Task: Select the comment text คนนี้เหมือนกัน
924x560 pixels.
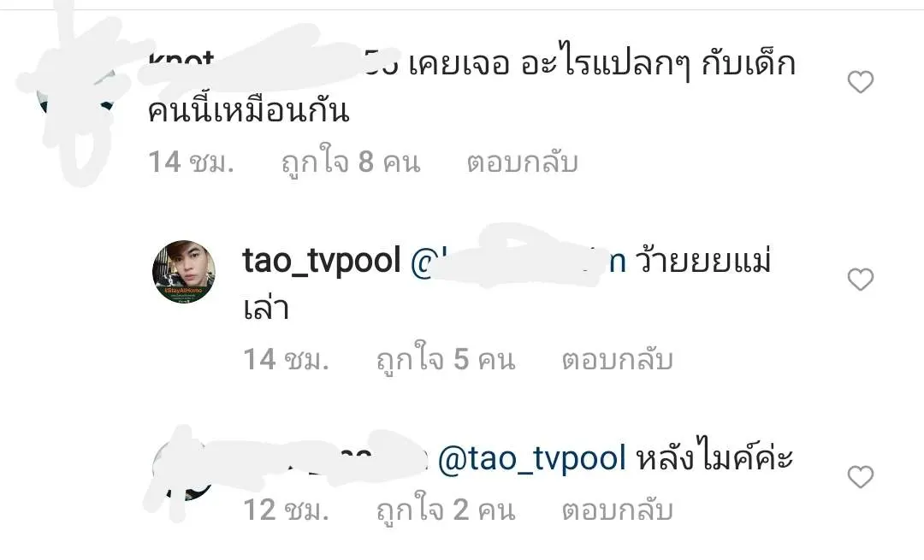Action: pyautogui.click(x=249, y=110)
